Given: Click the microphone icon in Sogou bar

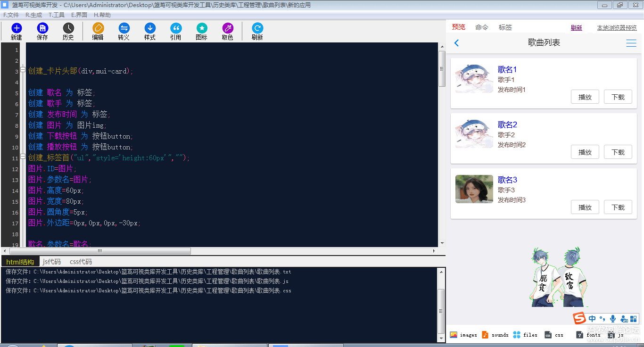Looking at the screenshot, I should [x=613, y=319].
